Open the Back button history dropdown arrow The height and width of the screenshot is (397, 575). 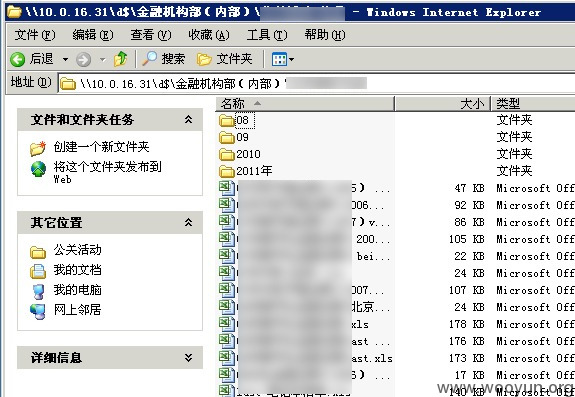click(x=65, y=59)
